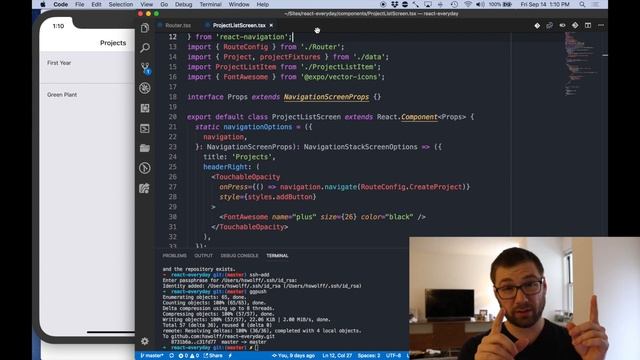Open the Help menu
The image size is (640, 360).
point(262,4)
